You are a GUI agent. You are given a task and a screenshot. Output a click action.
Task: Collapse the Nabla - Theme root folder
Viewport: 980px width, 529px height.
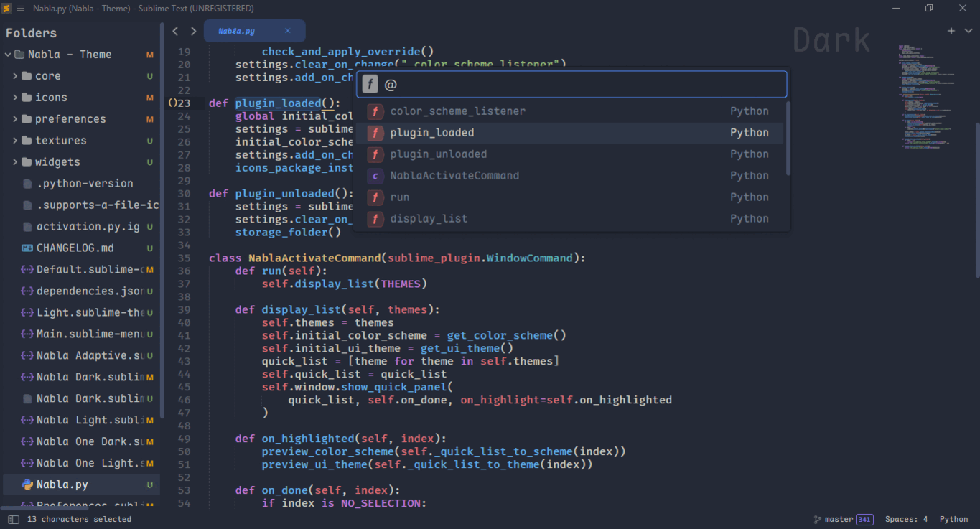[8, 55]
